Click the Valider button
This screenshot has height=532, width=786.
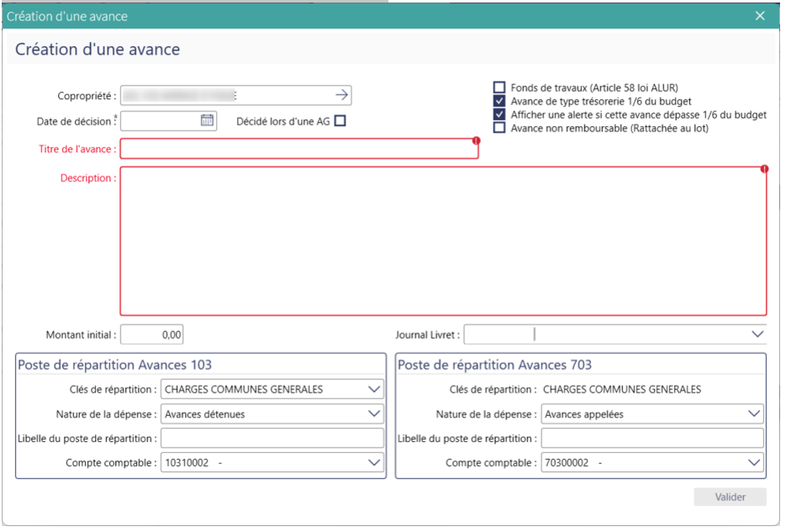[730, 497]
